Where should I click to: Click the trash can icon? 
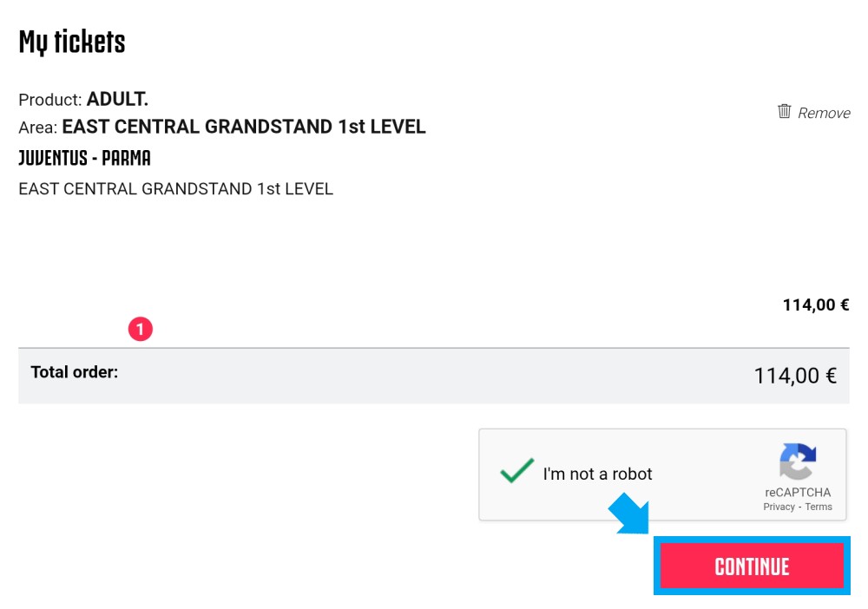point(784,111)
